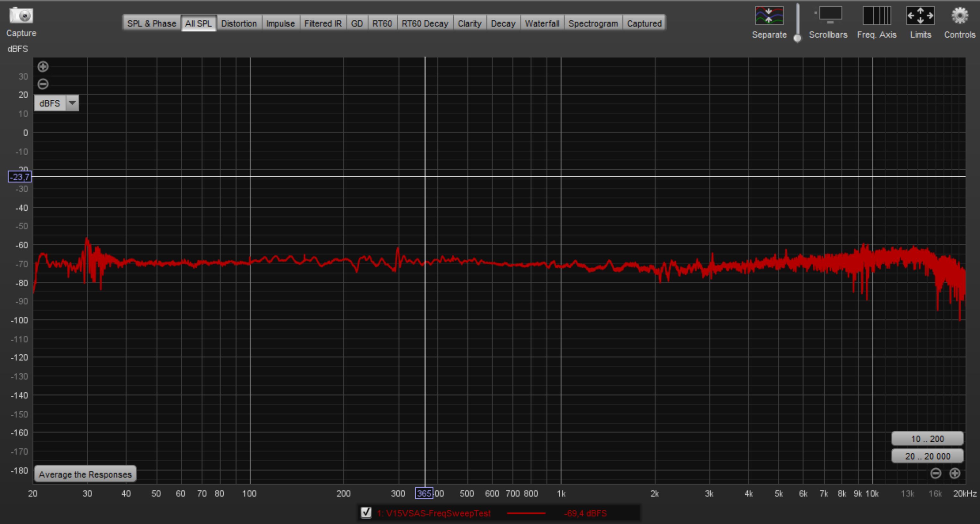Open the Limits arrows icon
Screen dimensions: 980x524
920,16
